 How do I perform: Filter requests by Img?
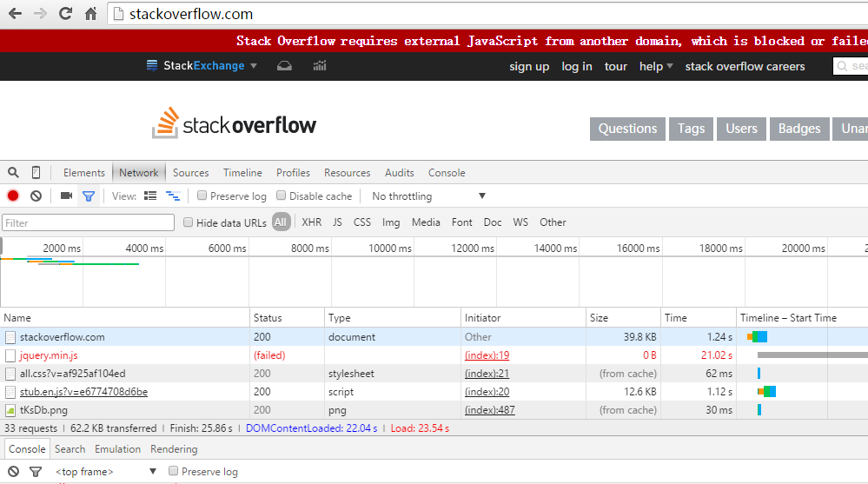391,222
